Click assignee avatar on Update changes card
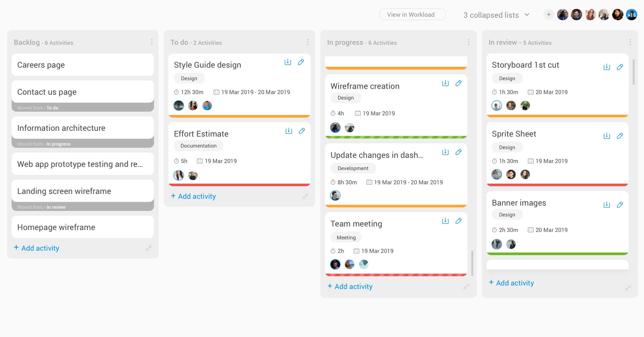644x337 pixels. coord(335,196)
